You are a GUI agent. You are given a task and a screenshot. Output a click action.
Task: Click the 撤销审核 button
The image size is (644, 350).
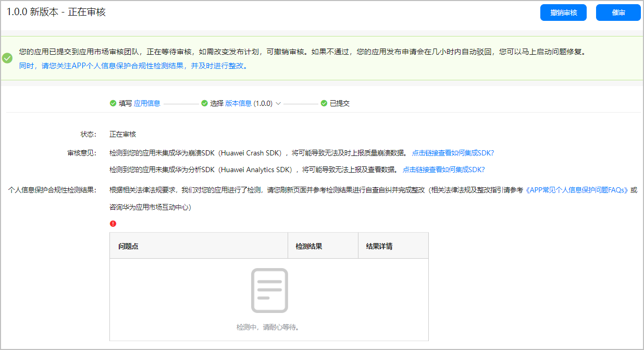pos(563,13)
